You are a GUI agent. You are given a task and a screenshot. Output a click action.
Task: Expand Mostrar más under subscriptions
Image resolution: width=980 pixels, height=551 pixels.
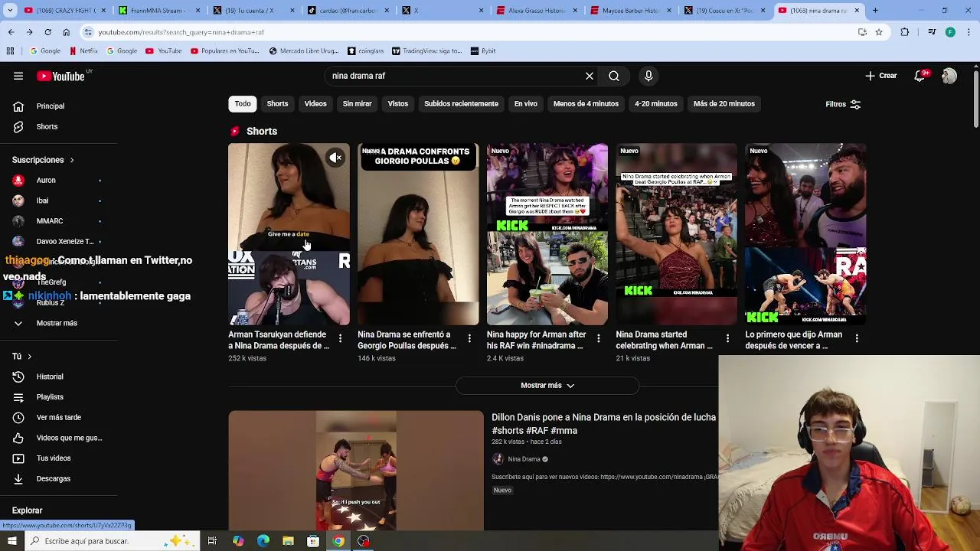tap(58, 323)
